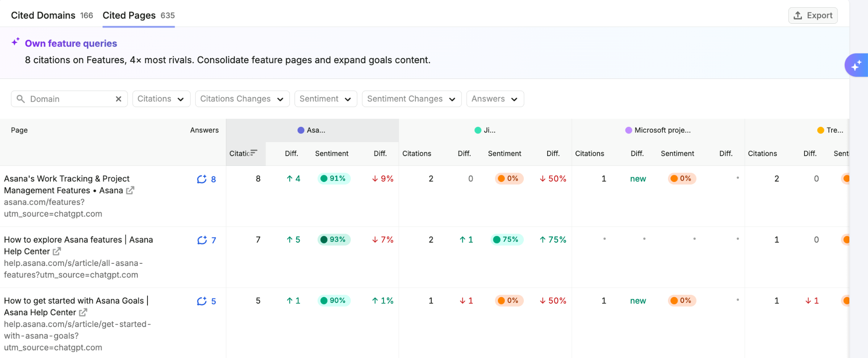Click Trello's down 1 citations diff
The height and width of the screenshot is (358, 868).
[812, 301]
